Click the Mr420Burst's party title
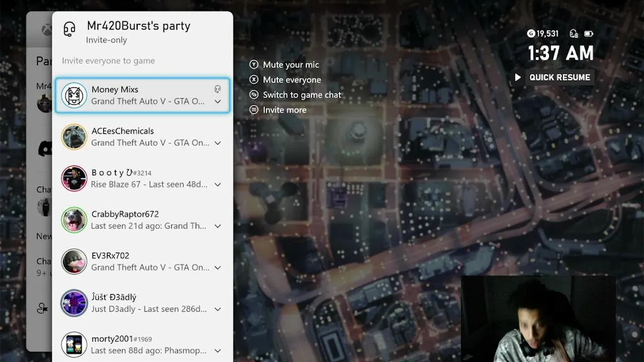The height and width of the screenshot is (362, 644). pyautogui.click(x=138, y=26)
